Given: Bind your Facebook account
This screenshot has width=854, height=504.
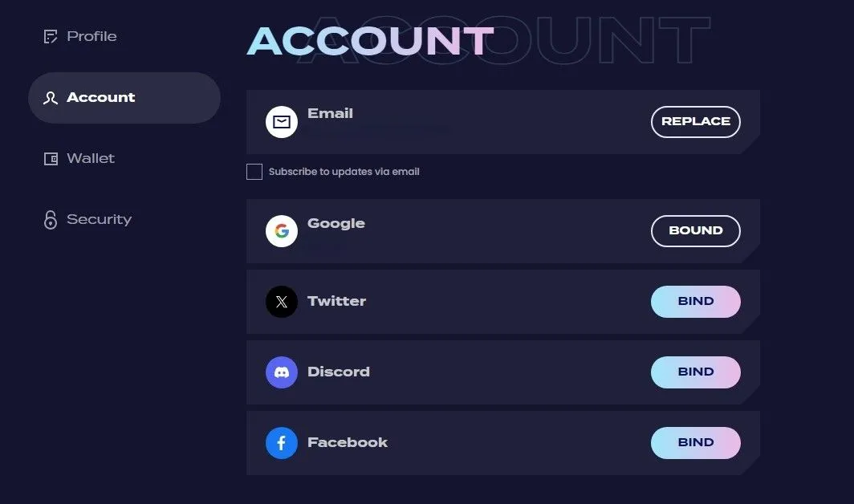Looking at the screenshot, I should (x=695, y=442).
